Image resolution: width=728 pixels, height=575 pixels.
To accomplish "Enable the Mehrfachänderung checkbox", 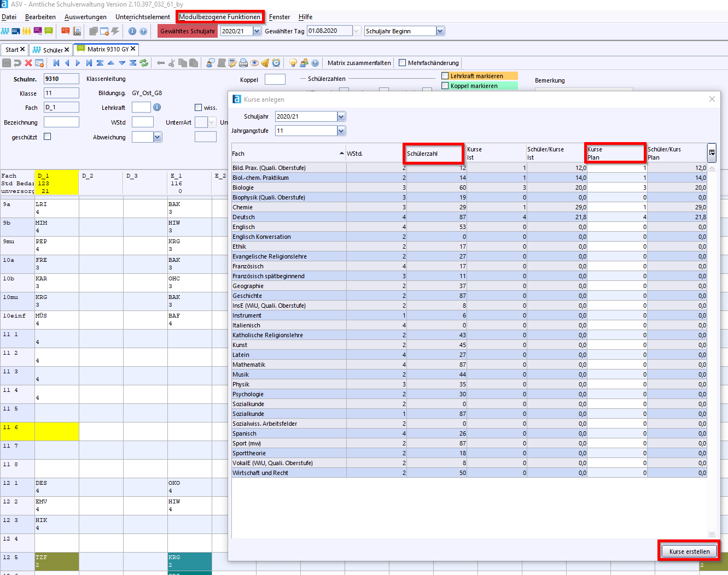I will [403, 63].
